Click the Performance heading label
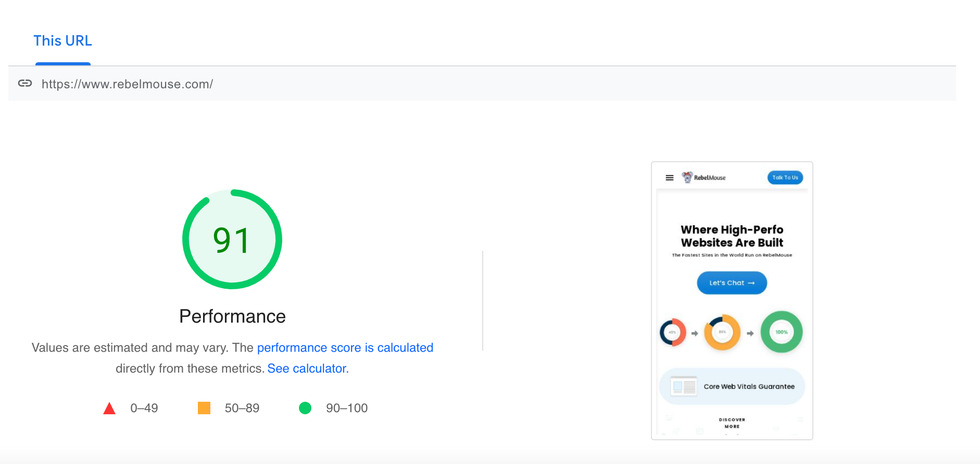The image size is (980, 464). click(x=232, y=316)
